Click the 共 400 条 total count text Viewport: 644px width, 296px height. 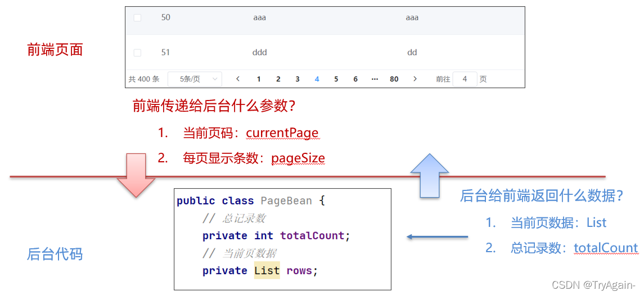(144, 79)
